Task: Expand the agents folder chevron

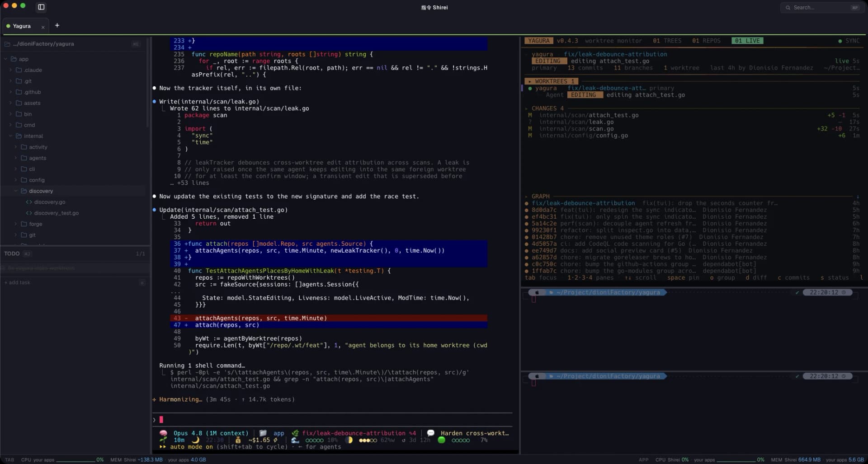Action: coord(16,158)
